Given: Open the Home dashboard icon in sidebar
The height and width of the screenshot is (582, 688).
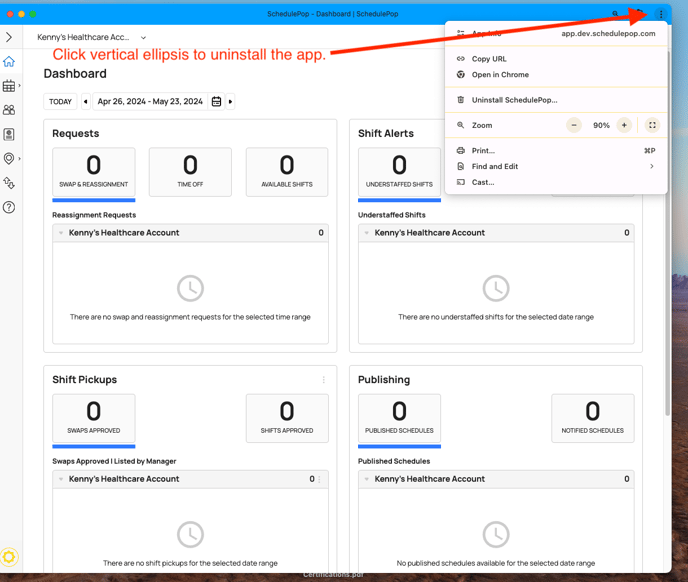Looking at the screenshot, I should (9, 61).
